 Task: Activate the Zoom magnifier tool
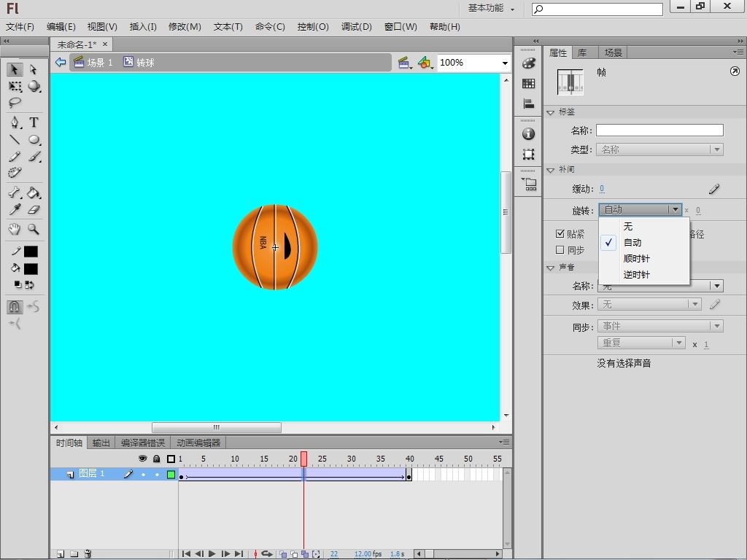(x=34, y=229)
